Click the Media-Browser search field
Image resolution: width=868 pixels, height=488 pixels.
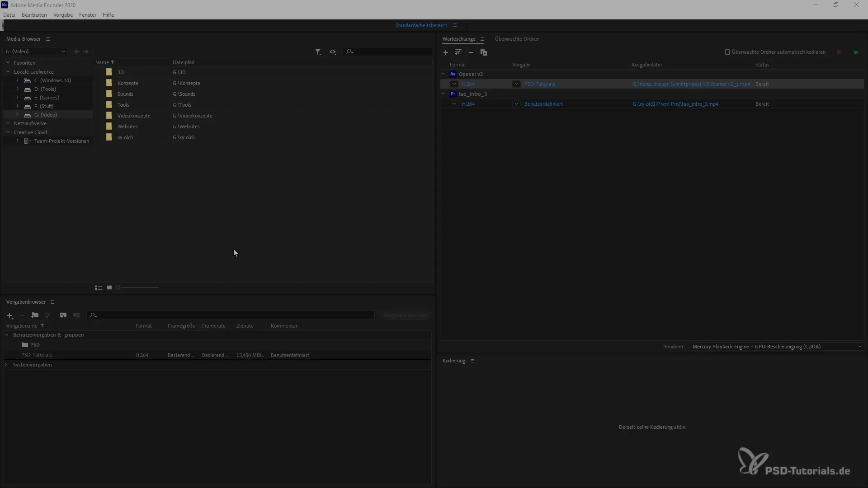pyautogui.click(x=388, y=52)
